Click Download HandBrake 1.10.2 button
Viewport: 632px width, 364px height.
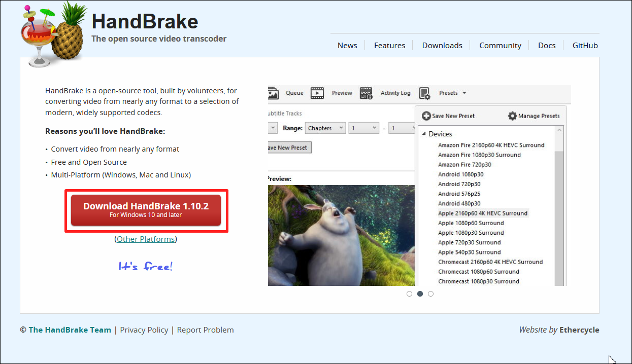[146, 210]
